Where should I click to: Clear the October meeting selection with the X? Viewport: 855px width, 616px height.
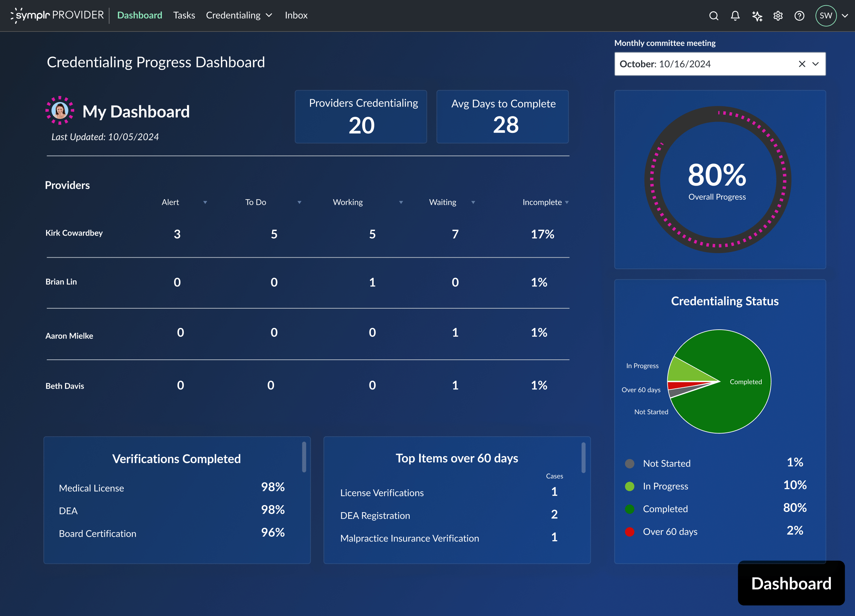802,64
